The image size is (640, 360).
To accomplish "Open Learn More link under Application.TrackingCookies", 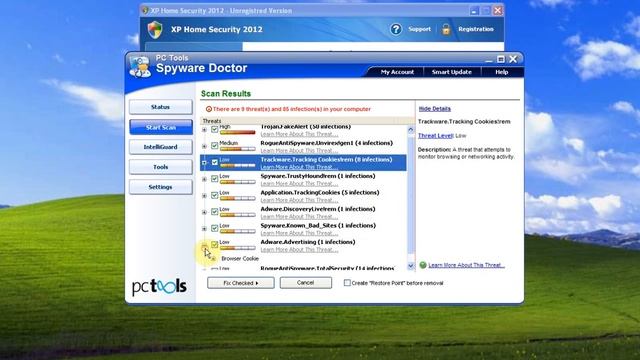I will point(299,200).
